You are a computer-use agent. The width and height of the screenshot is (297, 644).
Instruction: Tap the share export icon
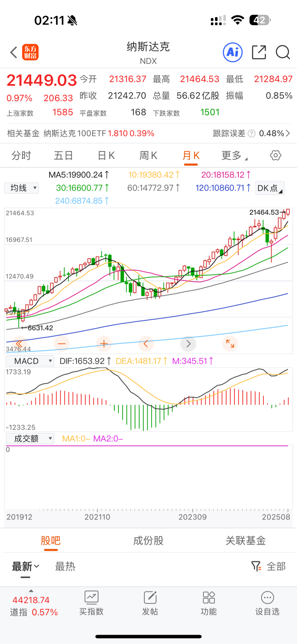tap(259, 52)
